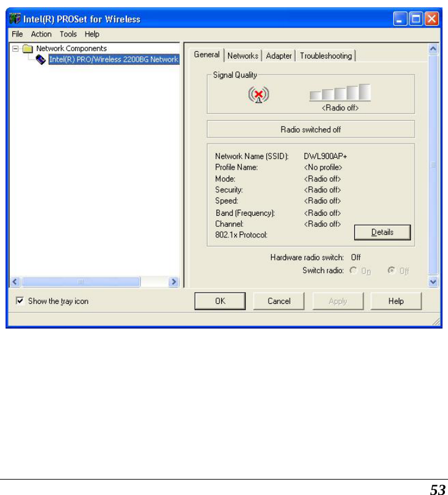This screenshot has width=448, height=495.
Task: Click the resize grip in window corner
Action: (x=436, y=321)
